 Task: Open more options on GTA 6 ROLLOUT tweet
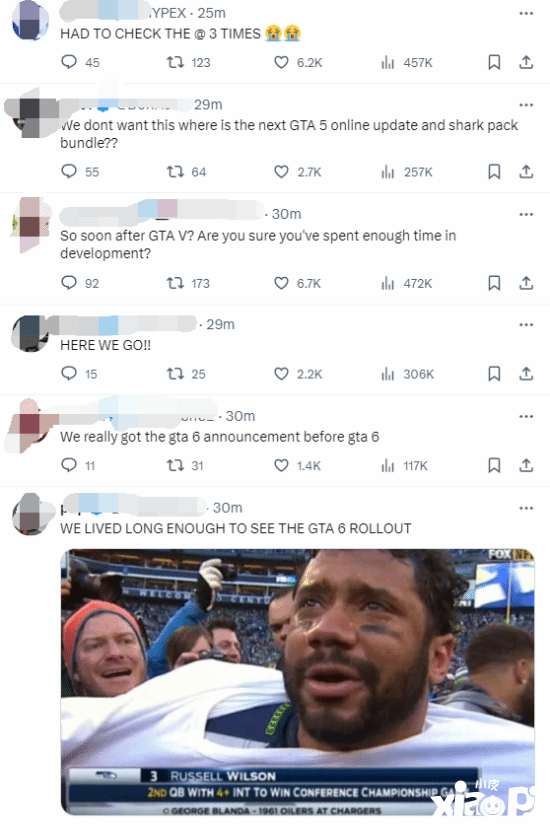pyautogui.click(x=526, y=508)
